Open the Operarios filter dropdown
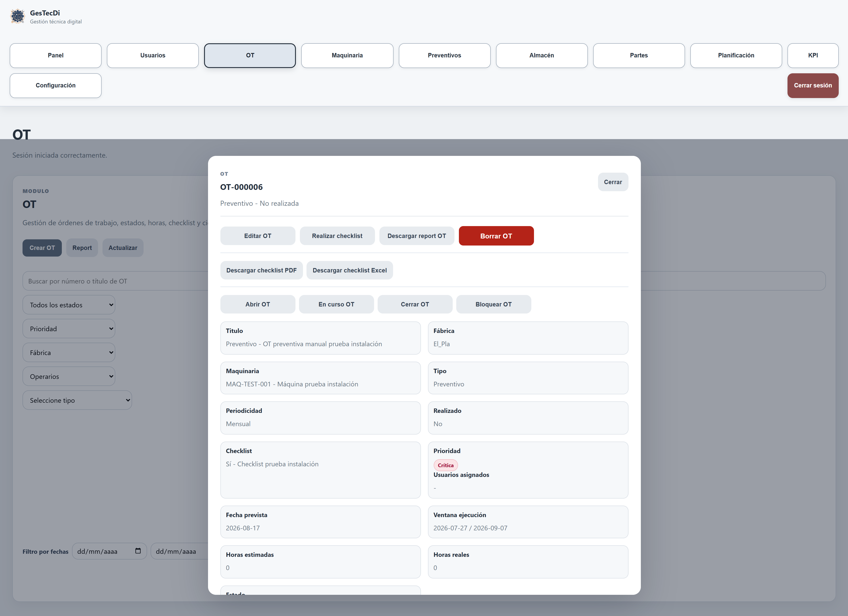848x616 pixels. click(69, 376)
